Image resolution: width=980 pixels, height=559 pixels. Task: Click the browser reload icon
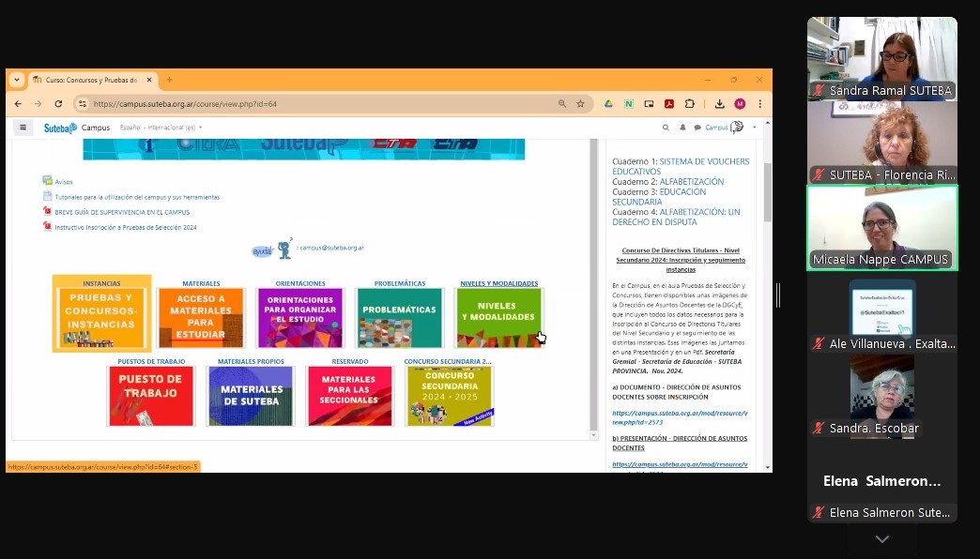click(x=58, y=104)
